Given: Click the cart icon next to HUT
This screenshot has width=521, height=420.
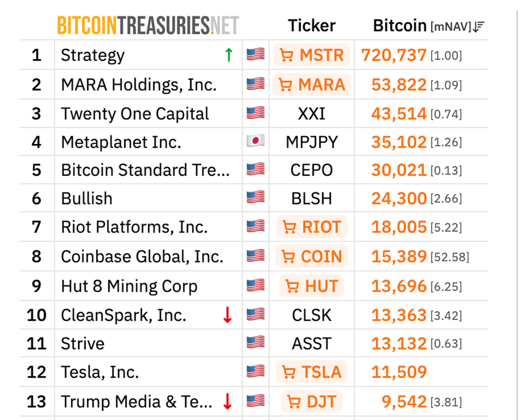Looking at the screenshot, I should [x=292, y=286].
